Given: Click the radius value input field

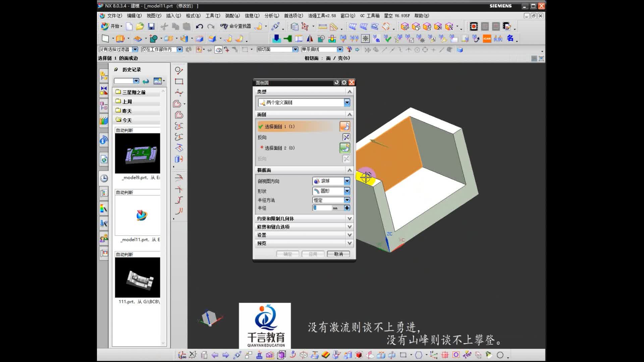Looking at the screenshot, I should [x=322, y=208].
